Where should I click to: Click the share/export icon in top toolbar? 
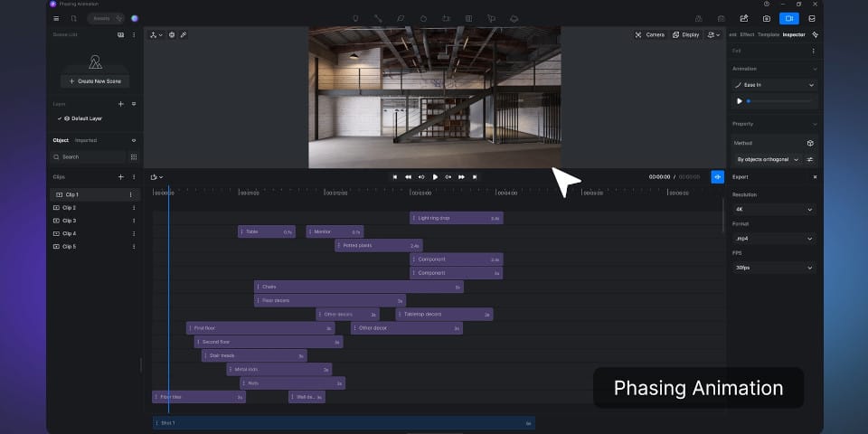[743, 18]
